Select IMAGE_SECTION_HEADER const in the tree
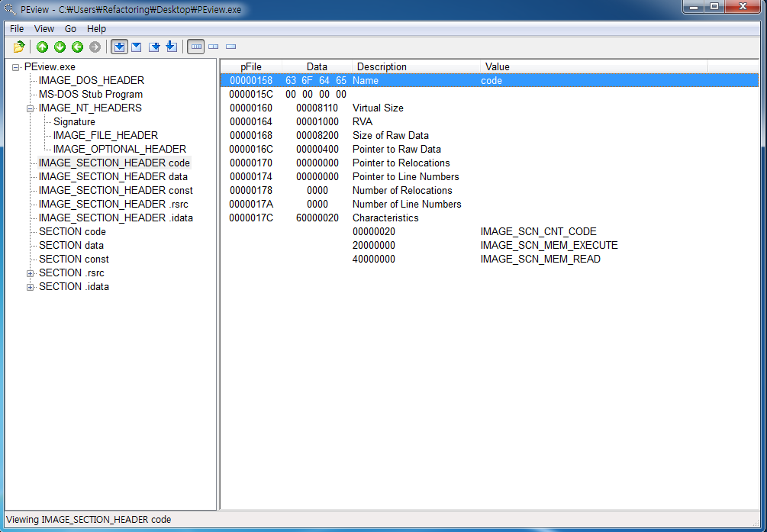Viewport: 767px width, 532px height. click(115, 190)
